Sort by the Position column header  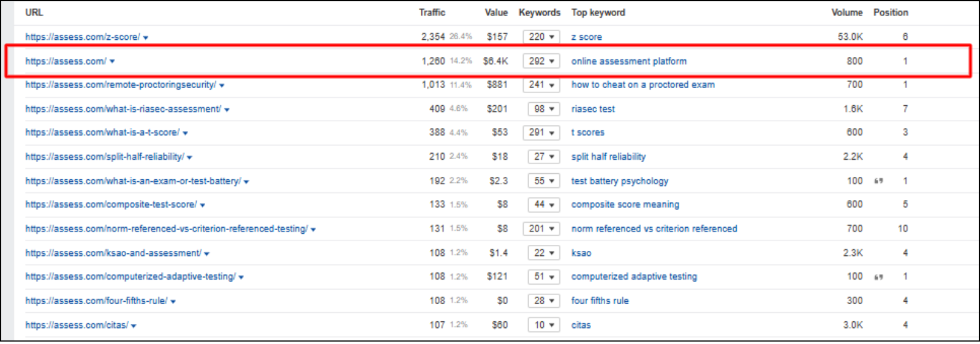891,12
